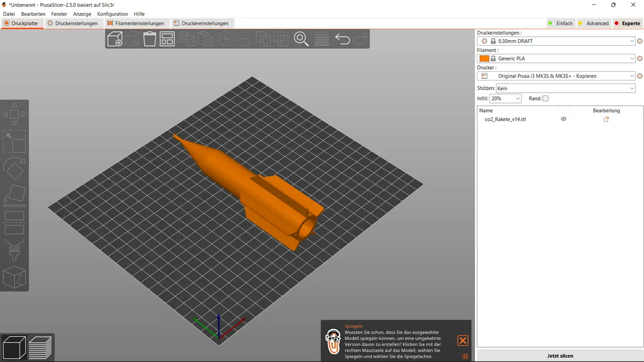Switch to the Filamenteinstellungen tab
The width and height of the screenshot is (644, 362).
pos(136,23)
